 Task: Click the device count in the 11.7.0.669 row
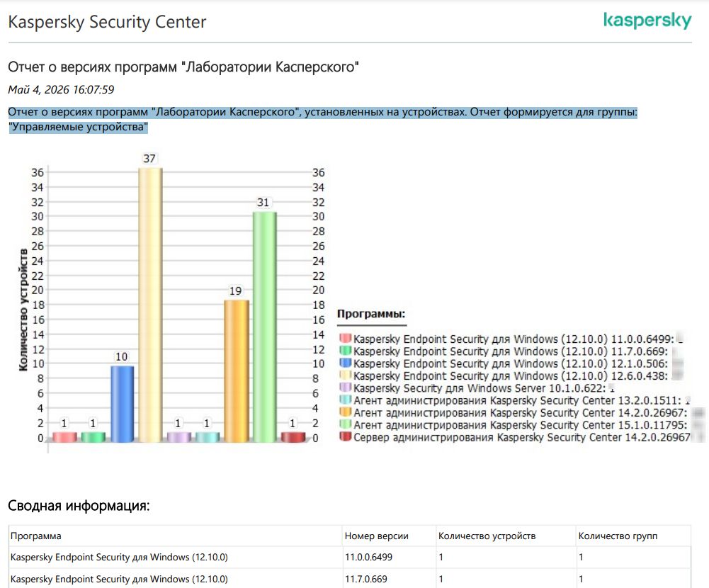coord(441,579)
